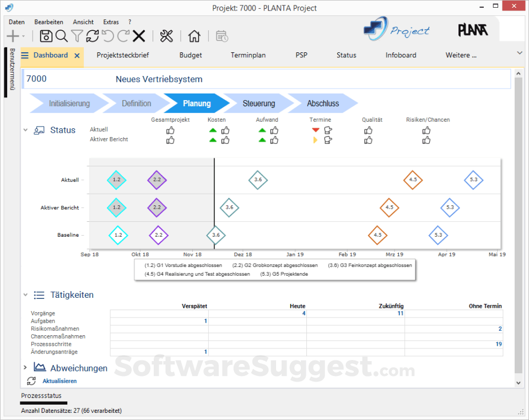
Task: Open the hamburger menu on Dashboard tab
Action: point(25,55)
